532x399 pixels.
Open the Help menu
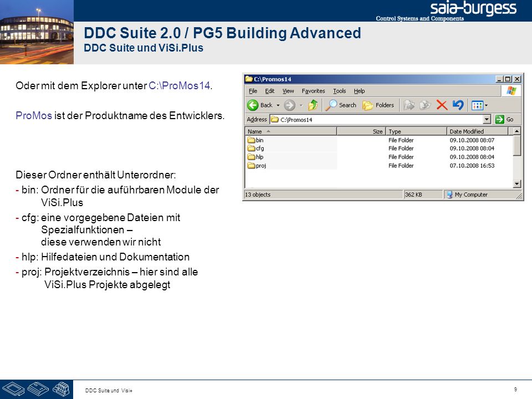click(359, 91)
